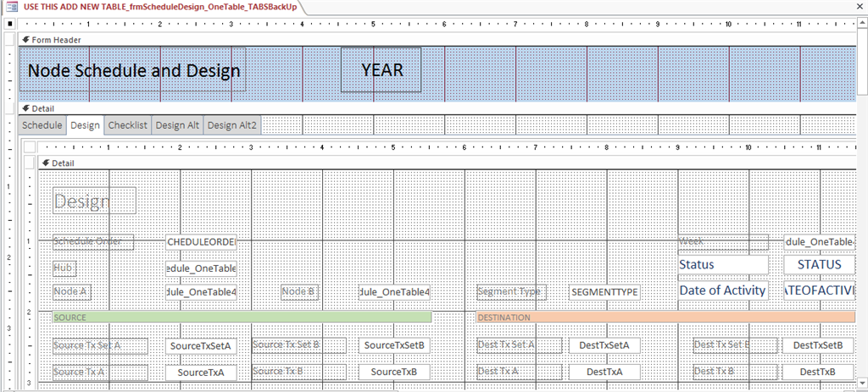Select the SourceTxSetB text box
This screenshot has width=868, height=392.
tap(394, 345)
